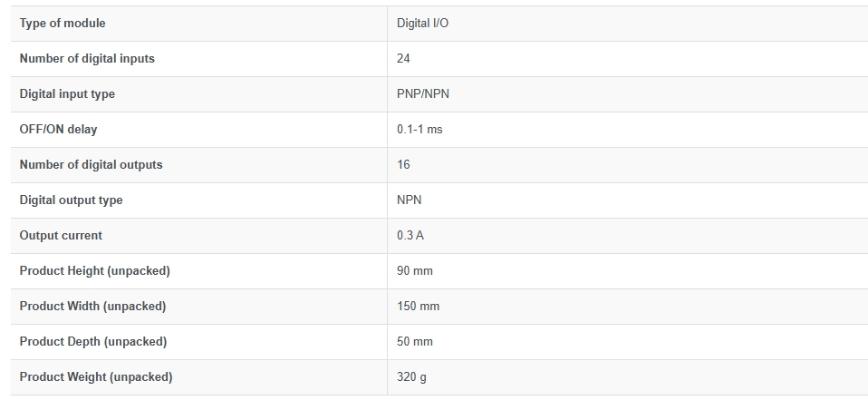The height and width of the screenshot is (410, 868).
Task: Select 'Product Depth (unpacked)' label
Action: click(x=93, y=342)
